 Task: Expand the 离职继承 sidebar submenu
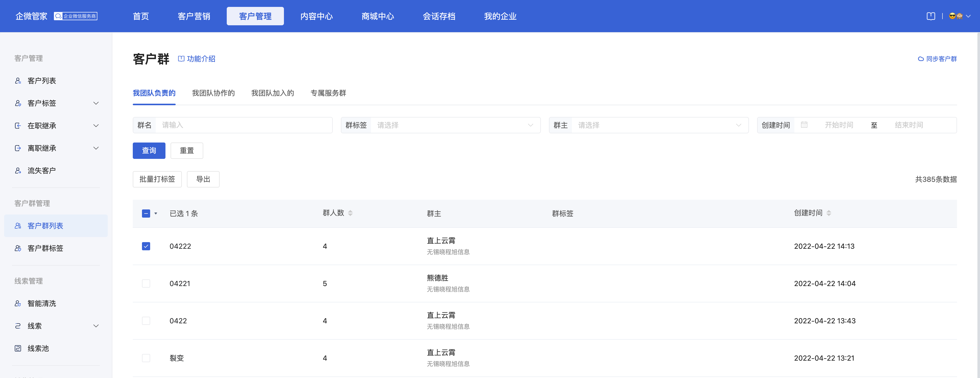pos(96,148)
